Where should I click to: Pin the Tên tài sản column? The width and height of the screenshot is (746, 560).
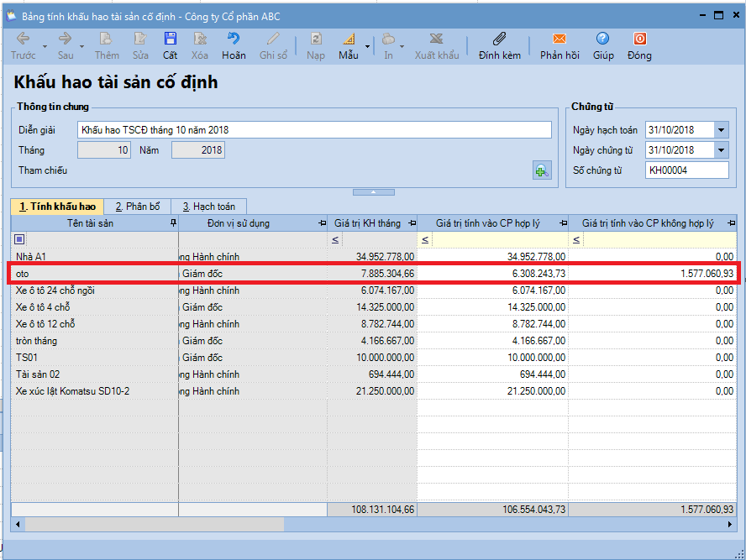(x=174, y=223)
